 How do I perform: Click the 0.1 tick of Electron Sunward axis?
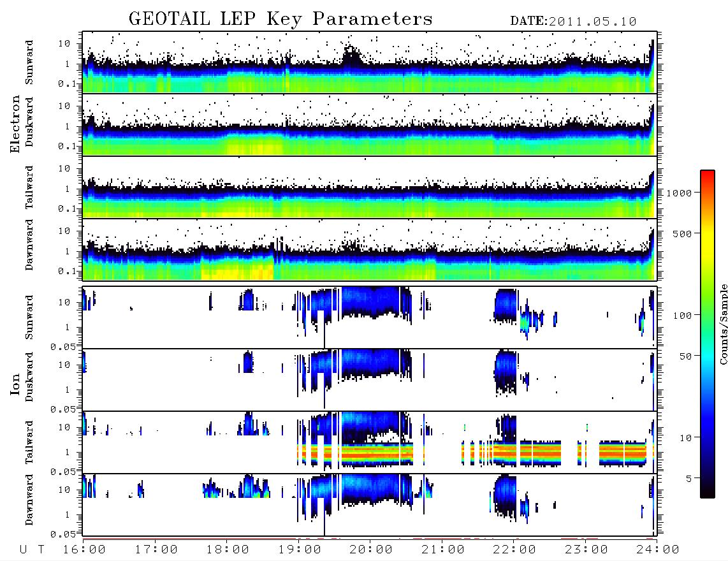[x=67, y=84]
